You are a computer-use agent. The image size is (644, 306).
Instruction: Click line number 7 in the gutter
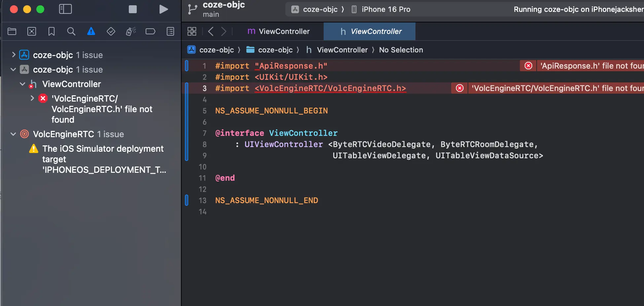(204, 133)
